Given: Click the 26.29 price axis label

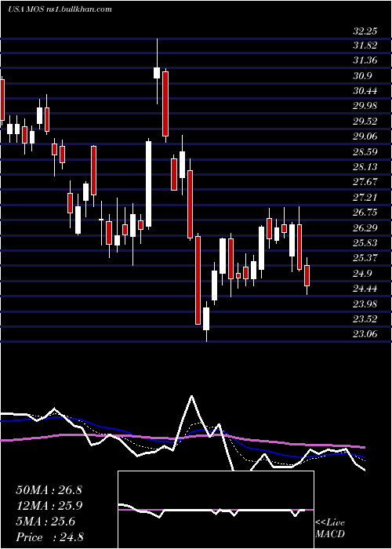Looking at the screenshot, I should coord(365,227).
